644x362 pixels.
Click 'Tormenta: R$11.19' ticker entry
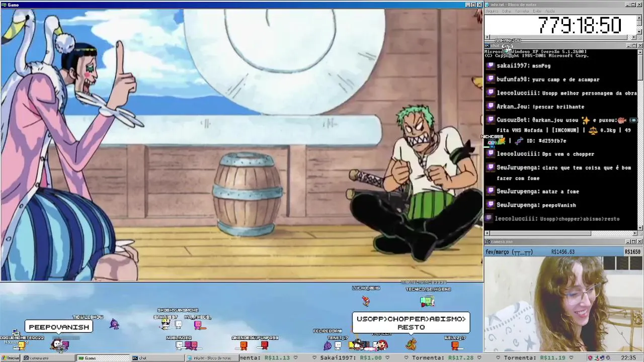(535, 358)
